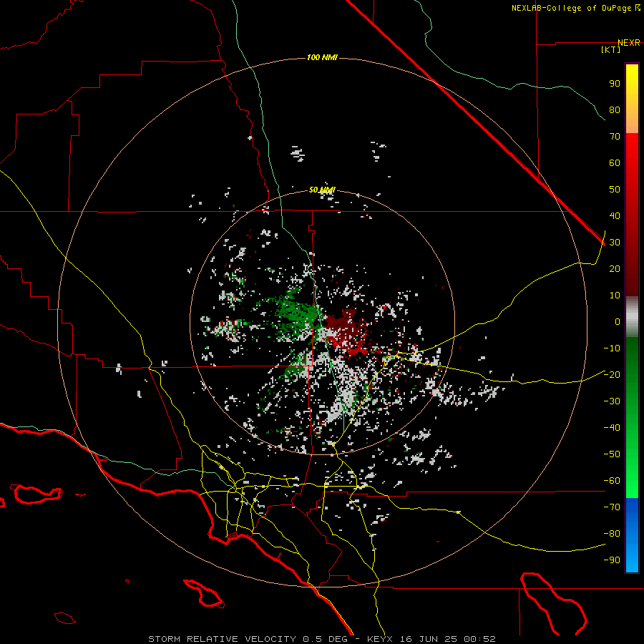Viewport: 644px width, 644px height.
Task: Click the 20 value on the velocity scale
Action: (x=615, y=269)
